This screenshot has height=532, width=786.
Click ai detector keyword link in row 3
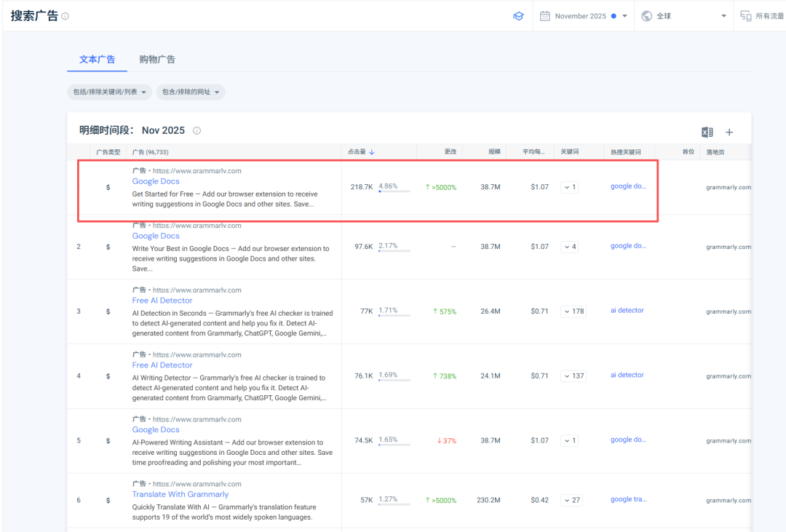pos(627,310)
